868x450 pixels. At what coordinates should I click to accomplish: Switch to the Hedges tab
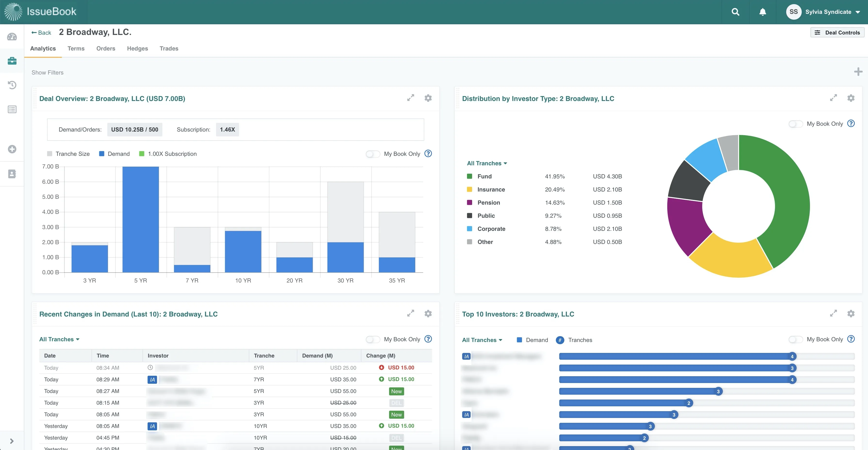click(137, 49)
